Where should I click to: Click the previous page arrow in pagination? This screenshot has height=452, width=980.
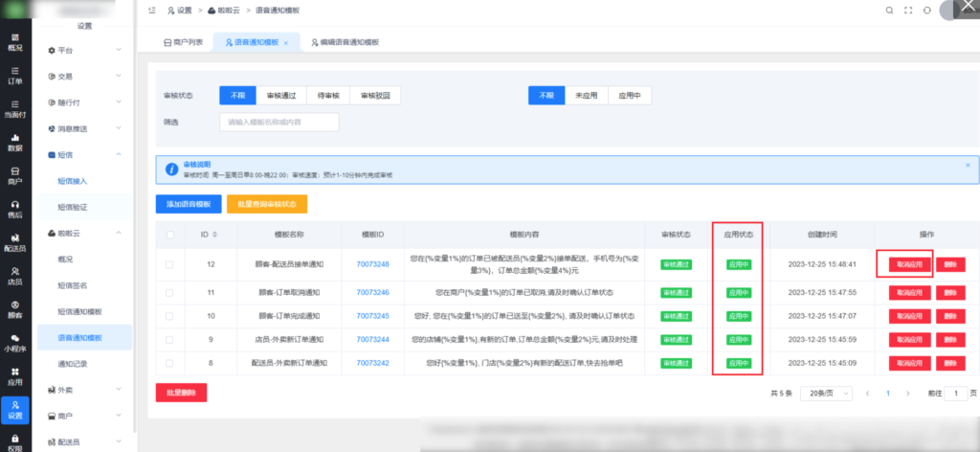tap(867, 394)
